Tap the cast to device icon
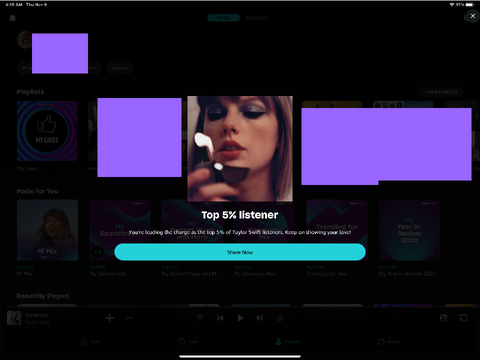The height and width of the screenshot is (360, 480). point(463,318)
